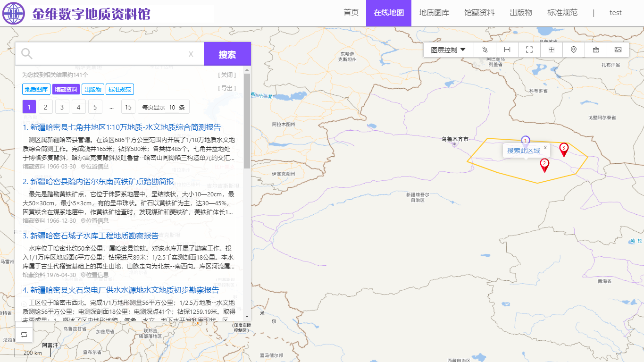Click the panel switch arrows icon
Viewport: 644px width, 362px height.
24,334
